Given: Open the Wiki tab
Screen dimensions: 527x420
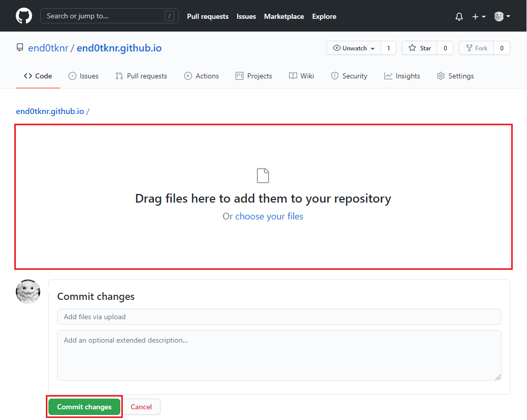Looking at the screenshot, I should tap(302, 76).
